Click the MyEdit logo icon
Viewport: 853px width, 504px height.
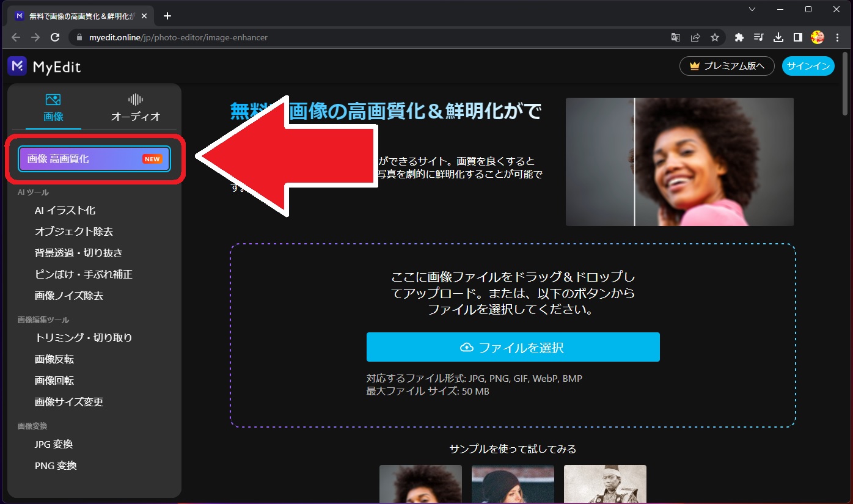click(x=17, y=66)
